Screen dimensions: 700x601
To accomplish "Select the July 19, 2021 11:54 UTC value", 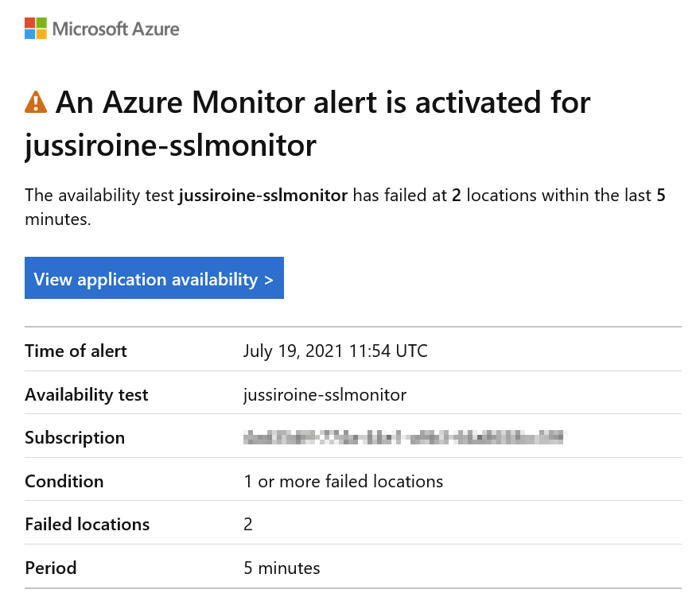I will [x=335, y=351].
